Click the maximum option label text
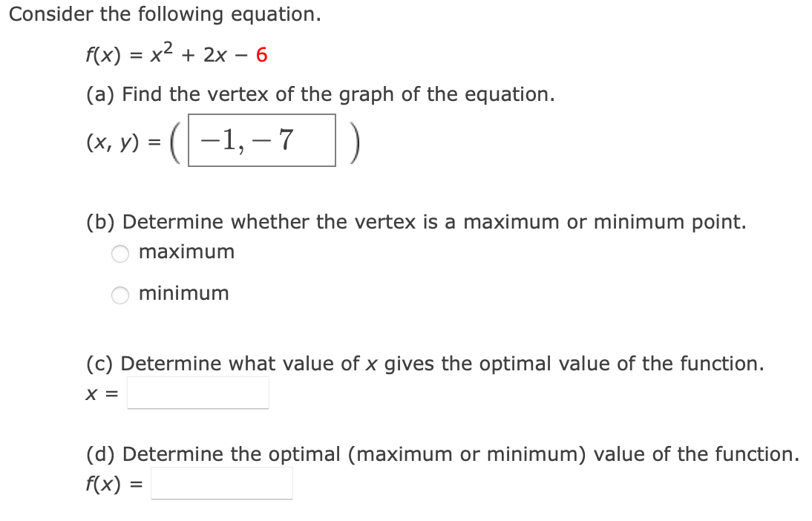812x521 pixels. click(x=186, y=252)
